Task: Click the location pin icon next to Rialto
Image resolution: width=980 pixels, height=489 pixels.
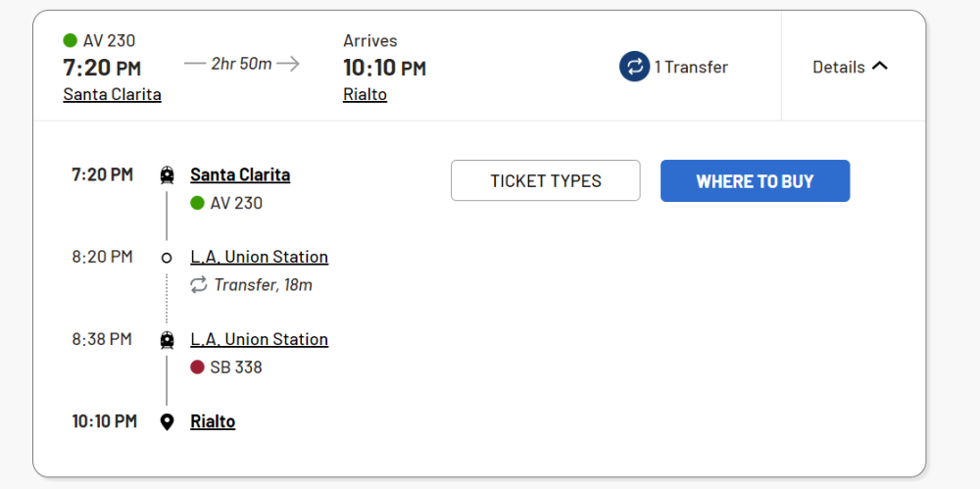Action: coord(167,422)
